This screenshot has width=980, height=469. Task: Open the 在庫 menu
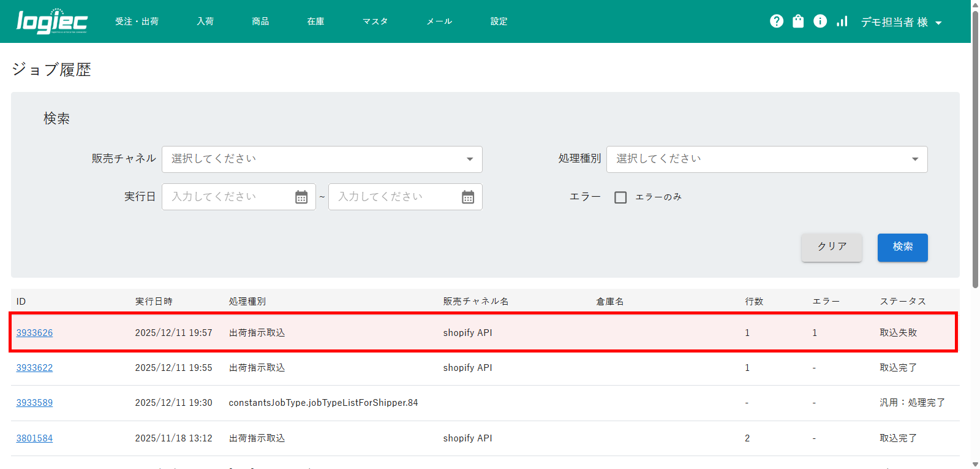pyautogui.click(x=315, y=21)
